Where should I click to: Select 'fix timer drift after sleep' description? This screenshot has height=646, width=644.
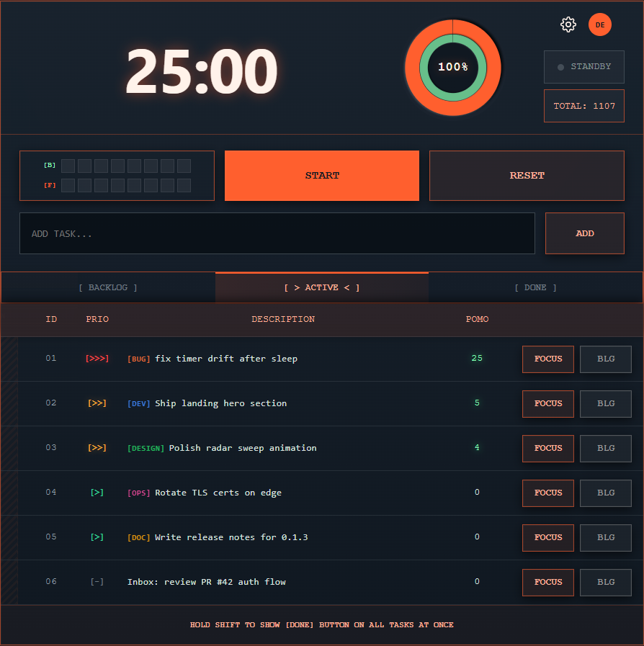(226, 359)
